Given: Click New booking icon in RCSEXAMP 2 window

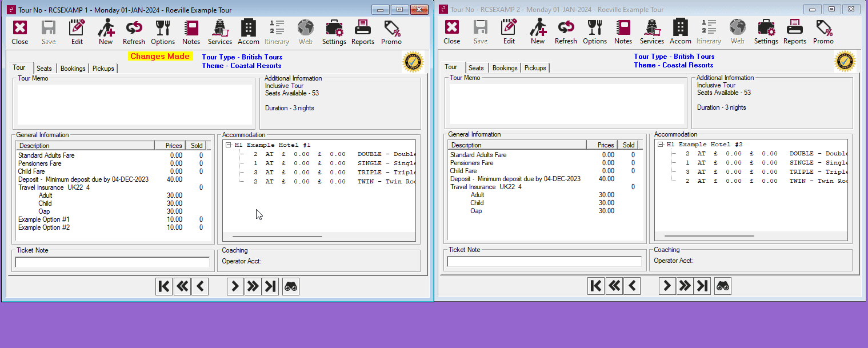Looking at the screenshot, I should pyautogui.click(x=538, y=31).
